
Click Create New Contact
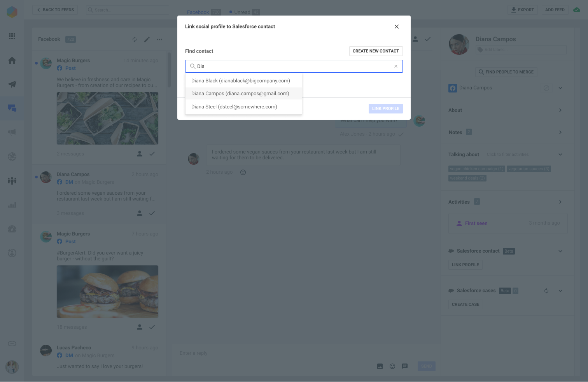coord(376,51)
